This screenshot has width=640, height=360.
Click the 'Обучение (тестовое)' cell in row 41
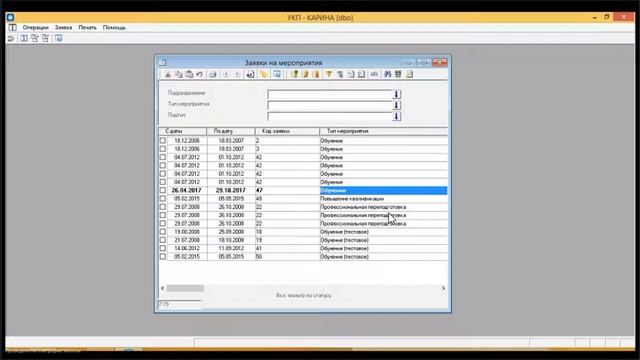pos(384,248)
